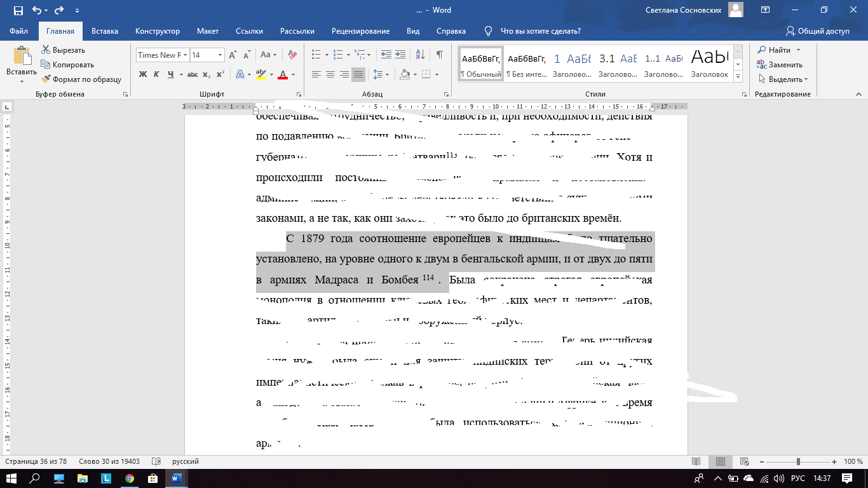This screenshot has width=868, height=488.
Task: Switch to Read Mode view icon
Action: 696,461
